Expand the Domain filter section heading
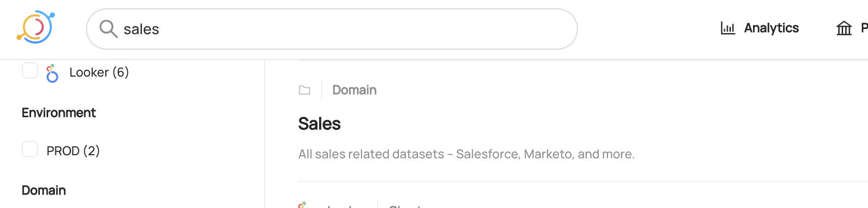This screenshot has height=208, width=868. tap(44, 190)
